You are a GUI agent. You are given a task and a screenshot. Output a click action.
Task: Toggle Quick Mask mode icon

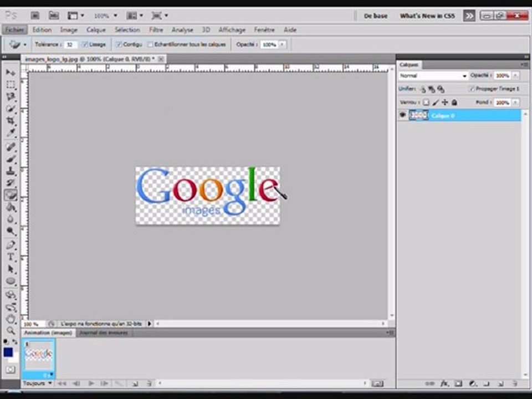click(x=11, y=370)
